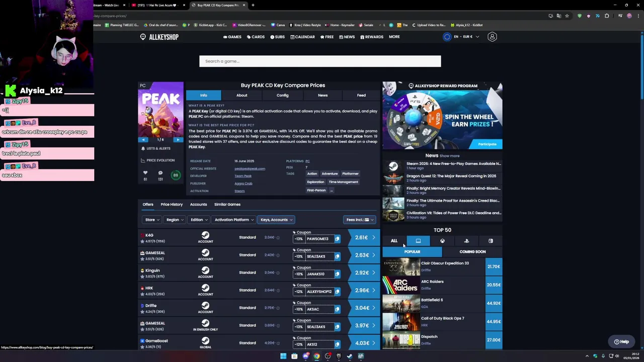This screenshot has height=362, width=644.
Task: Open CARDS in the top navigation
Action: (256, 37)
